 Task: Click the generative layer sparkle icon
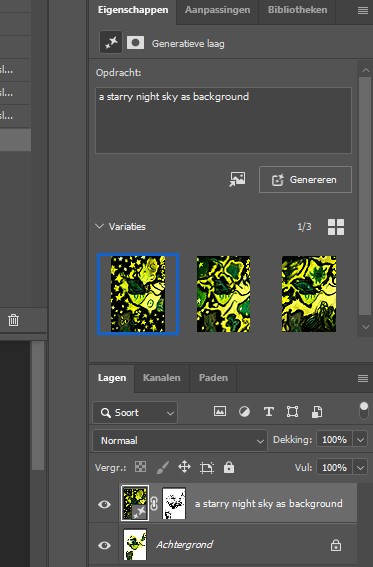tap(111, 43)
